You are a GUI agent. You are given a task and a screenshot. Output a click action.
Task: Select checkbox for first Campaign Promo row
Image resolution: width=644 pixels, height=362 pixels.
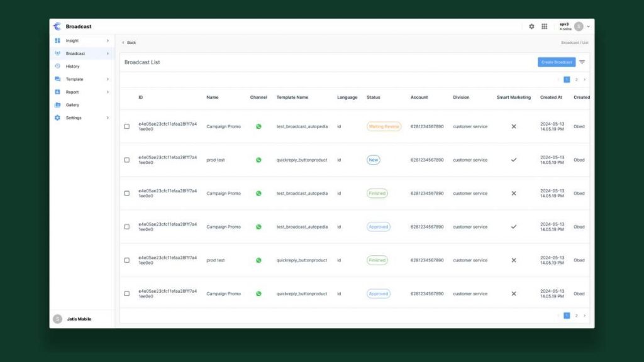127,126
